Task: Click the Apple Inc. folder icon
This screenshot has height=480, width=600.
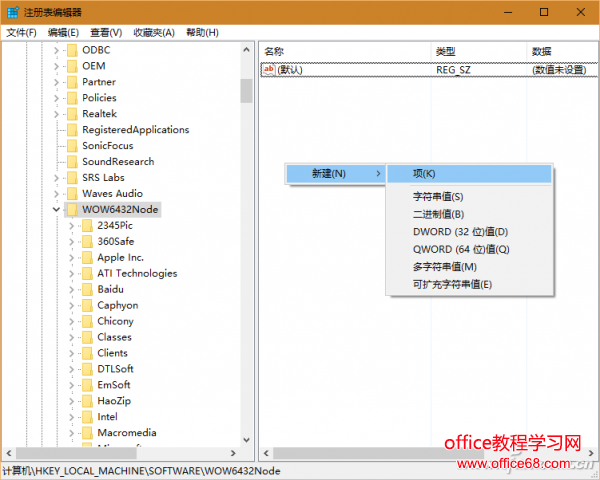Action: click(87, 258)
